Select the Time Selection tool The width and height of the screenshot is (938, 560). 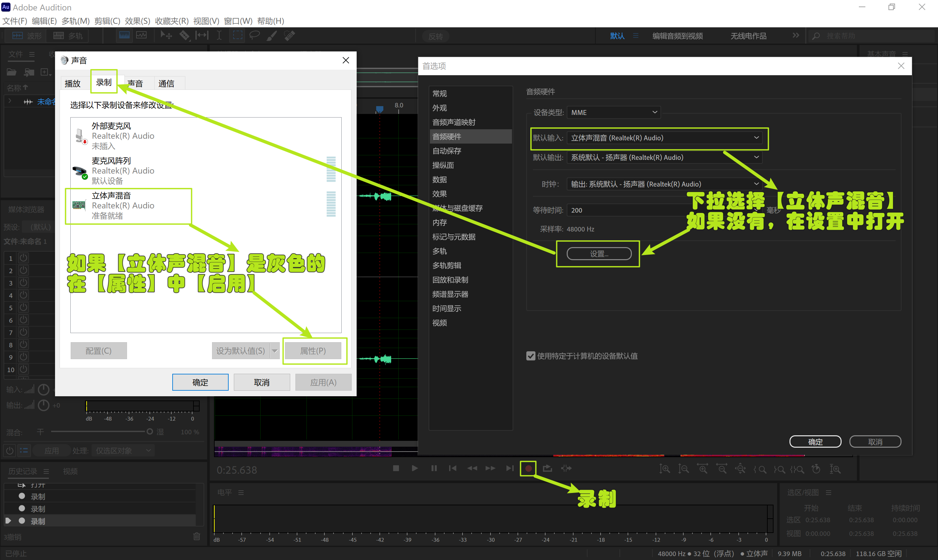[x=219, y=35]
